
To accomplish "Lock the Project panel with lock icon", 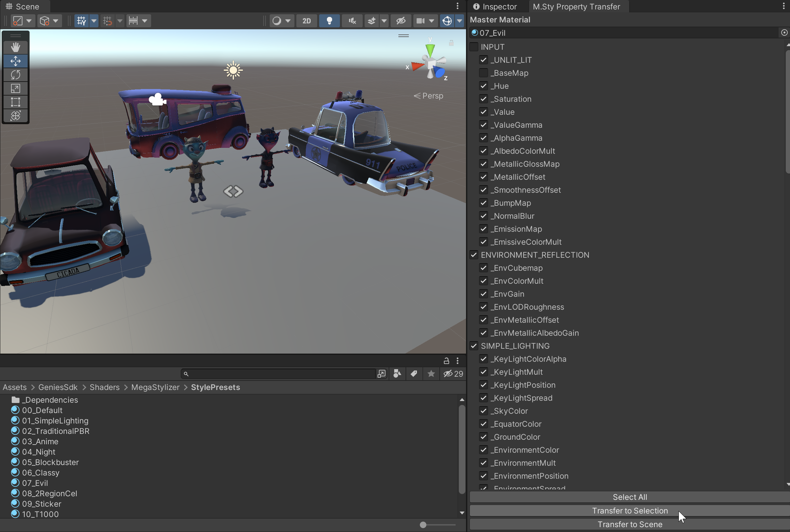I will pos(447,361).
